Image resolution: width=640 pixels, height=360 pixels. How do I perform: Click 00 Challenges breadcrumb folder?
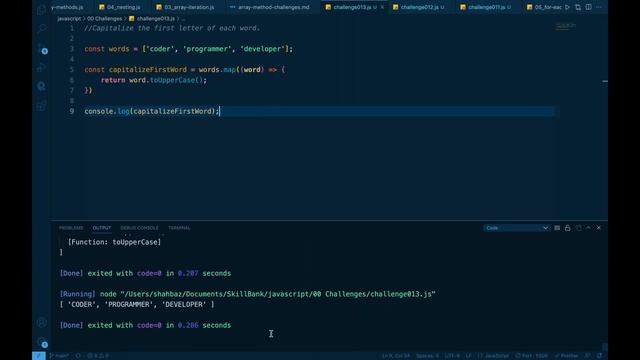pyautogui.click(x=104, y=19)
